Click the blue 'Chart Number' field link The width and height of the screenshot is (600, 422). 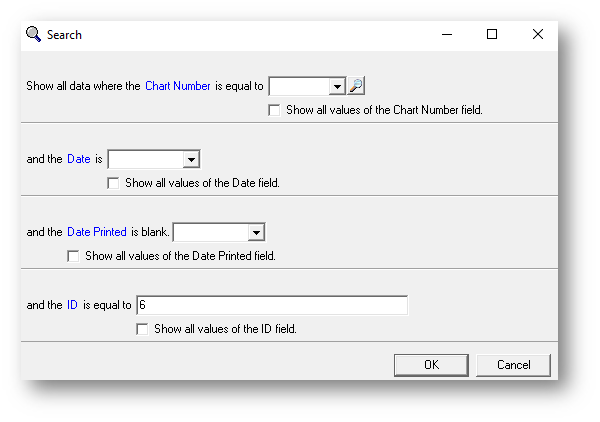(x=178, y=87)
